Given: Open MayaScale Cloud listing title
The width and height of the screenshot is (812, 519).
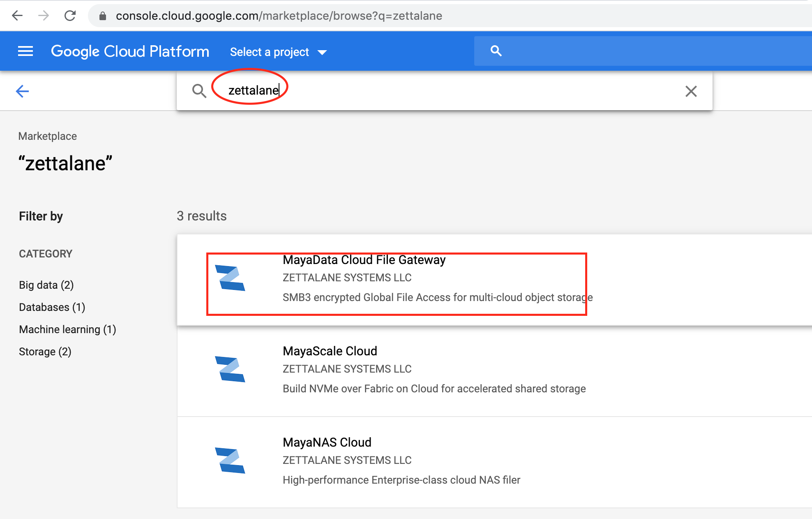Looking at the screenshot, I should pyautogui.click(x=330, y=351).
